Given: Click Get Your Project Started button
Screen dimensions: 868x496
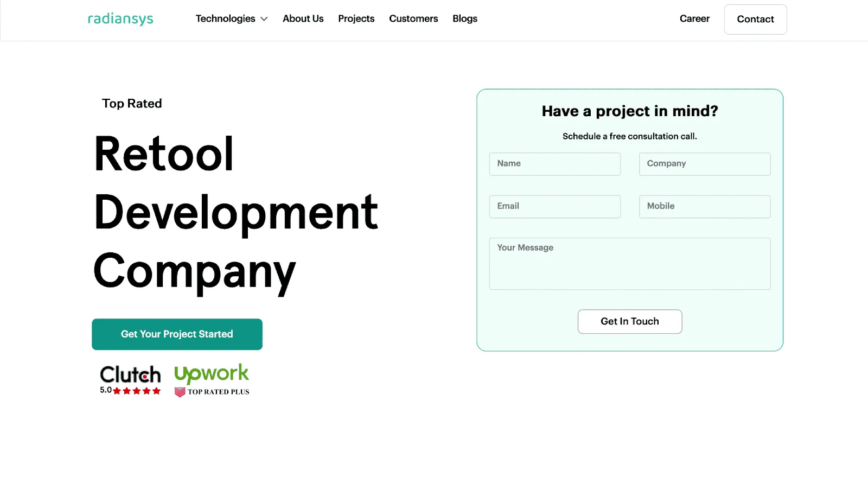Looking at the screenshot, I should (x=177, y=334).
